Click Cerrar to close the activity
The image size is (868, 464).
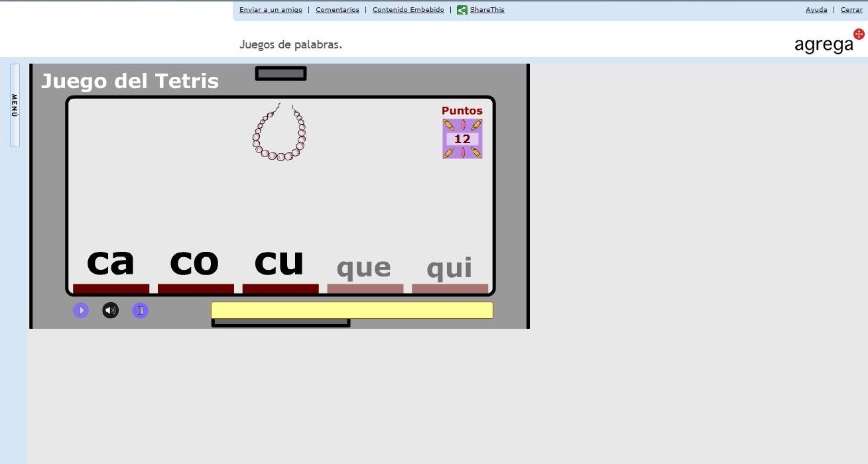(851, 9)
